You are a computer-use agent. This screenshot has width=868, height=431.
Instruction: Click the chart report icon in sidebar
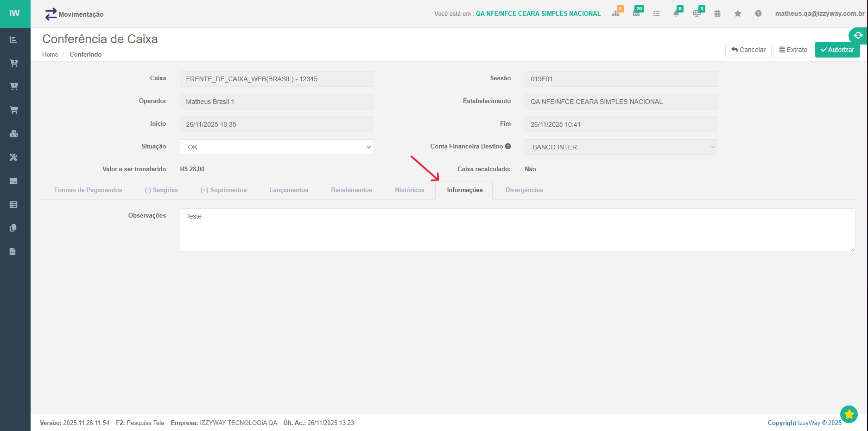pyautogui.click(x=13, y=39)
